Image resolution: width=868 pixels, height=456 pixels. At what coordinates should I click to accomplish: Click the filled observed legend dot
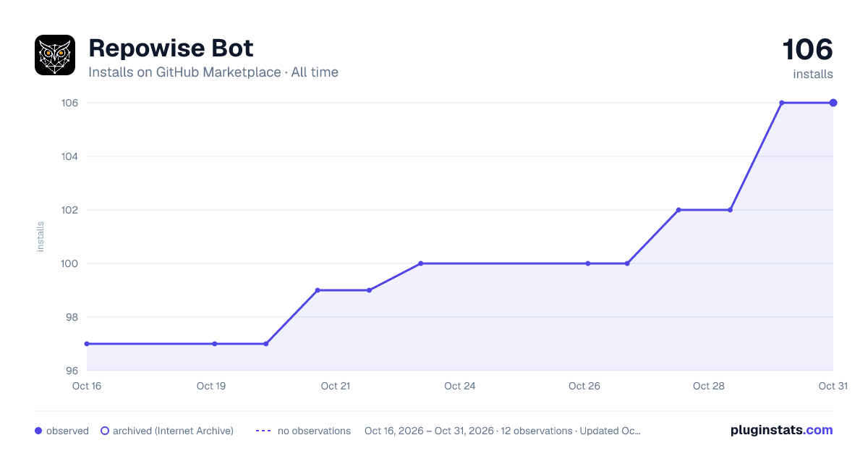click(38, 431)
